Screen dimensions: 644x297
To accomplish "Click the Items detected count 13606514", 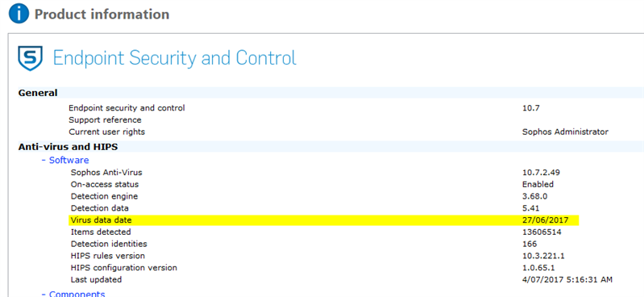I will click(542, 232).
